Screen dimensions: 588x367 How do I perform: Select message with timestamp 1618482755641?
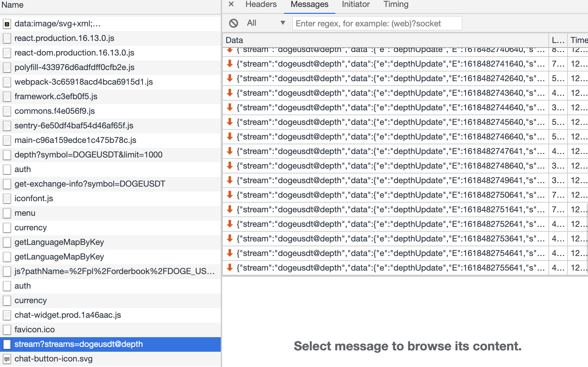pyautogui.click(x=390, y=268)
